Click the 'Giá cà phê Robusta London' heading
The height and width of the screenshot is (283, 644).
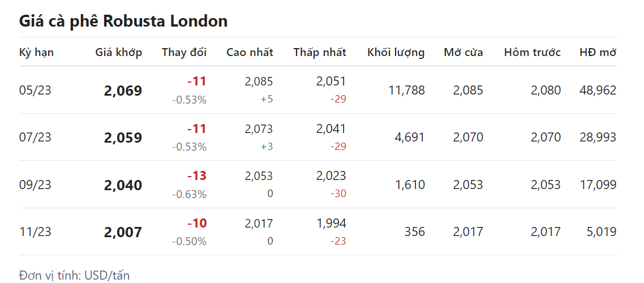click(123, 22)
